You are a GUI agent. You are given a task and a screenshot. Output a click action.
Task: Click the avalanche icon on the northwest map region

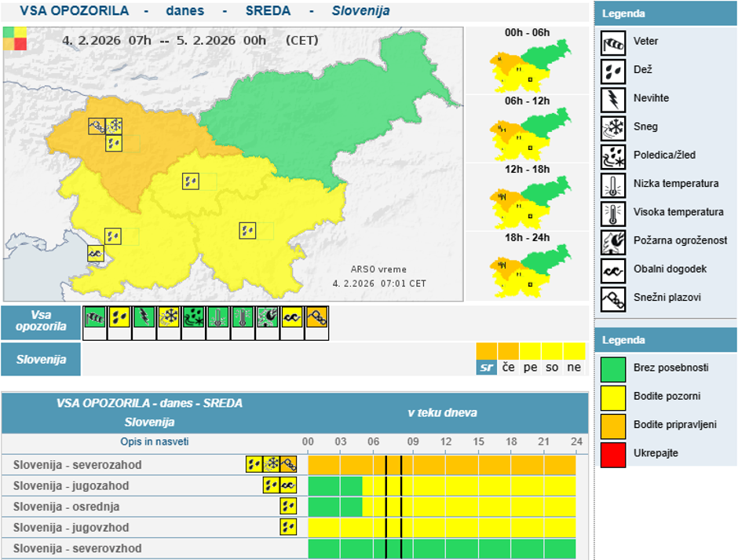click(x=97, y=126)
